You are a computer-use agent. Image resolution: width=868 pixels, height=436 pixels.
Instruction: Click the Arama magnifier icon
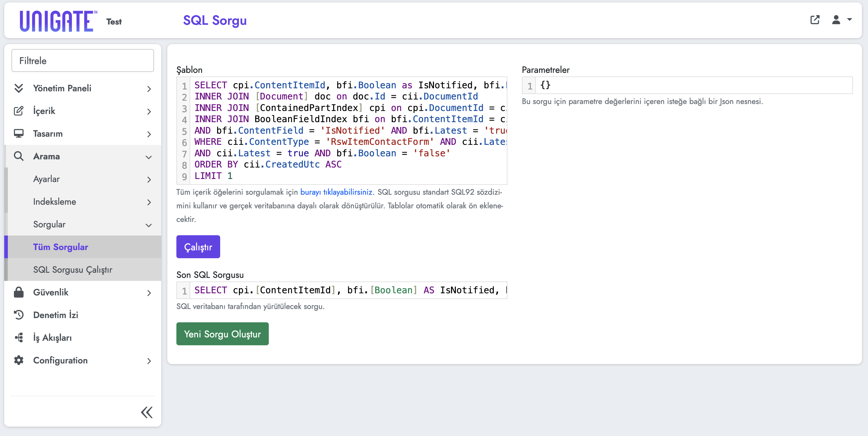[19, 156]
